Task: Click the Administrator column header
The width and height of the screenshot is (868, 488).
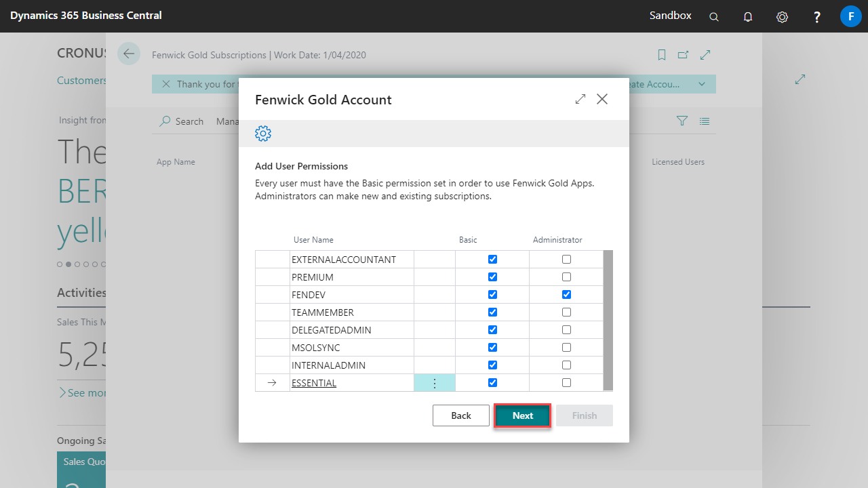Action: click(x=557, y=240)
